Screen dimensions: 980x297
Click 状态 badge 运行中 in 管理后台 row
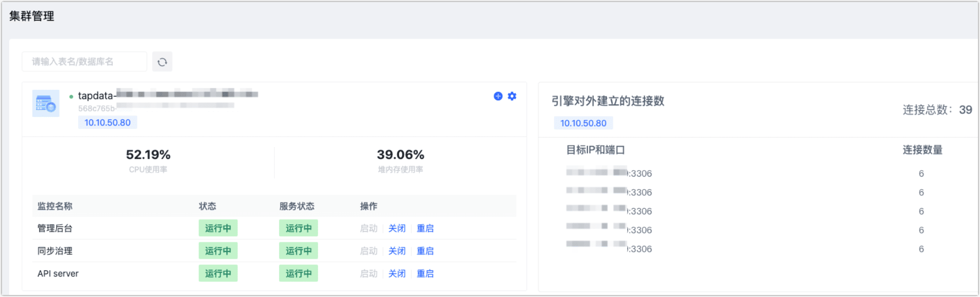(218, 228)
